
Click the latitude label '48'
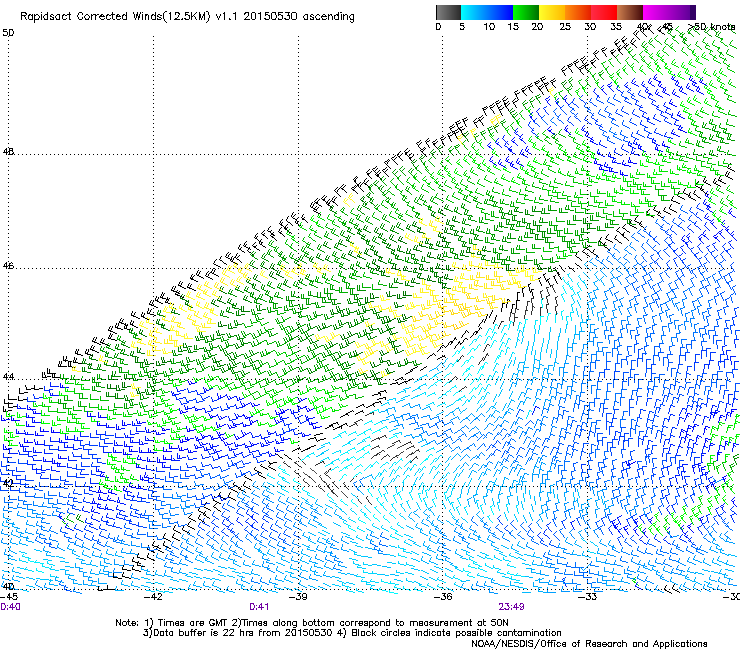click(8, 152)
